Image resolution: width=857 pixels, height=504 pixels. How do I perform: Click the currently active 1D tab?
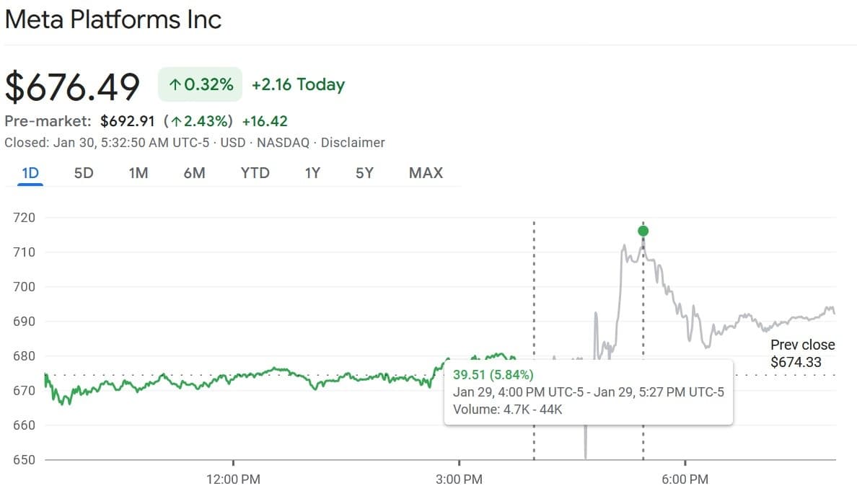[x=30, y=173]
